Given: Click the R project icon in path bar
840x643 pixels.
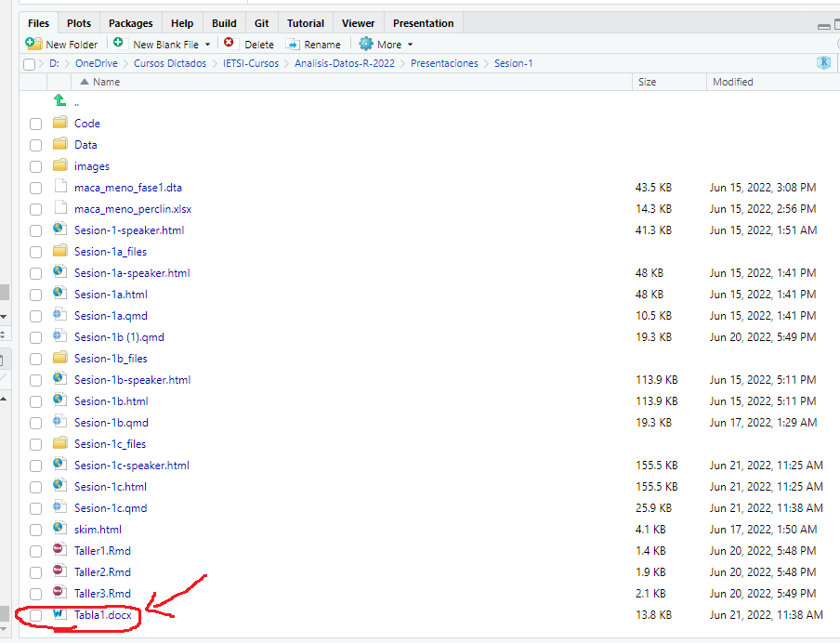Looking at the screenshot, I should [x=823, y=63].
